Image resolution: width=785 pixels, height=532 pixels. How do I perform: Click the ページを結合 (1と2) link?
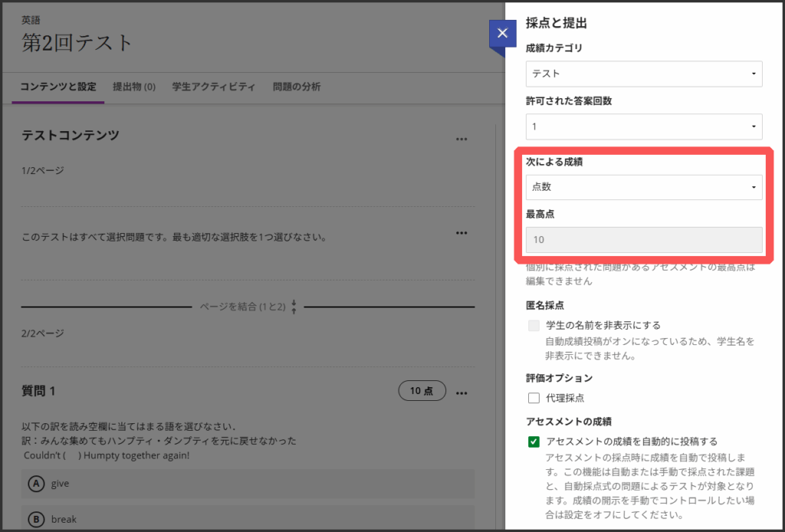click(242, 307)
